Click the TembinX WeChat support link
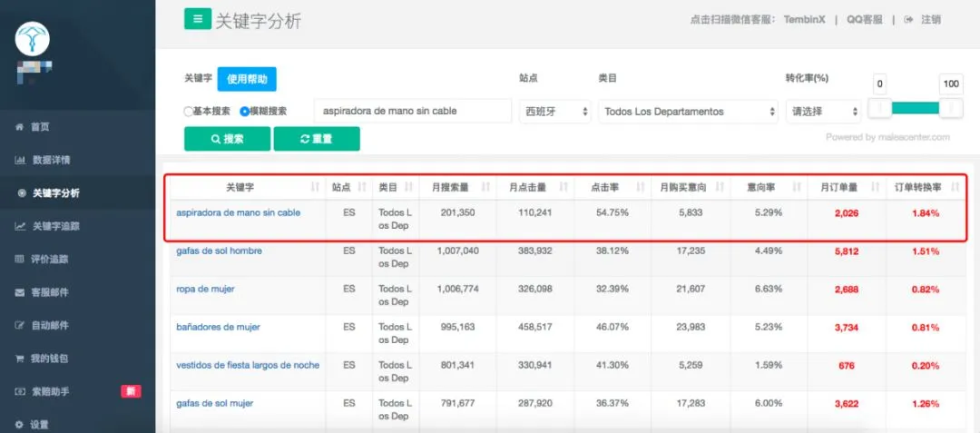The height and width of the screenshot is (433, 980). pos(804,19)
